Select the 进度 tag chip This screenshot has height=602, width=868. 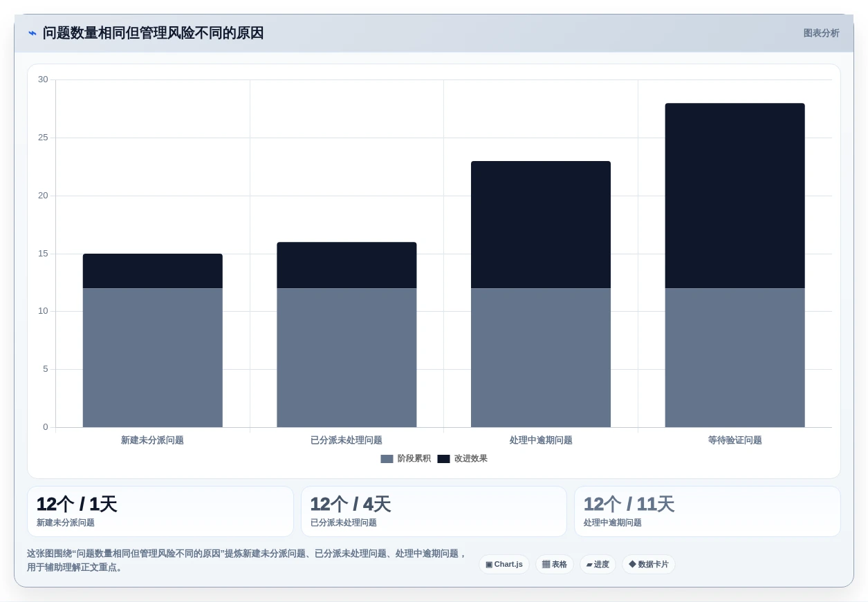[598, 565]
